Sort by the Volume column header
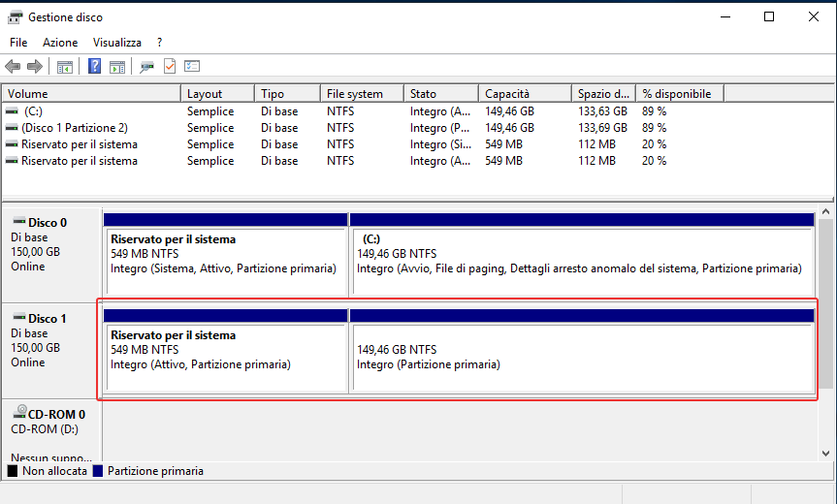The height and width of the screenshot is (504, 837). [x=91, y=94]
